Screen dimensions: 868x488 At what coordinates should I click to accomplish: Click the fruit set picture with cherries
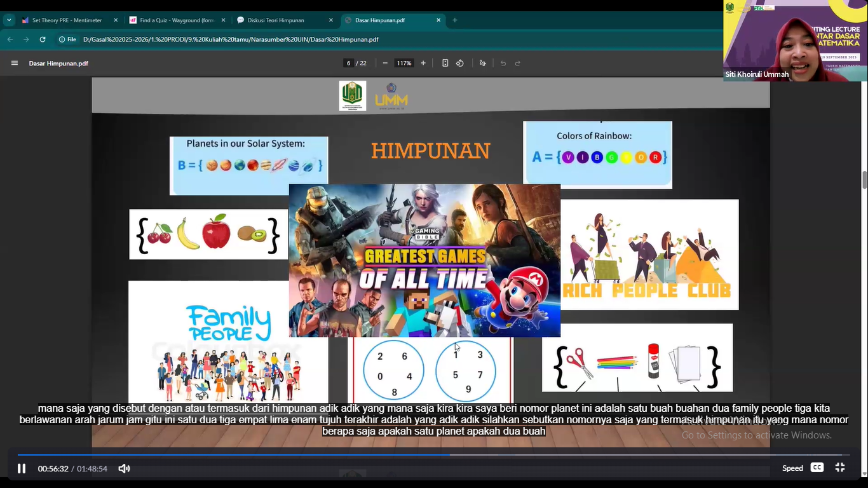[x=208, y=234]
